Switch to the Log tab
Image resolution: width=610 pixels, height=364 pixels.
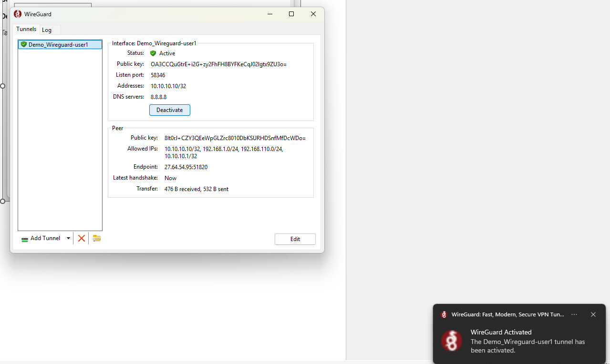(47, 30)
